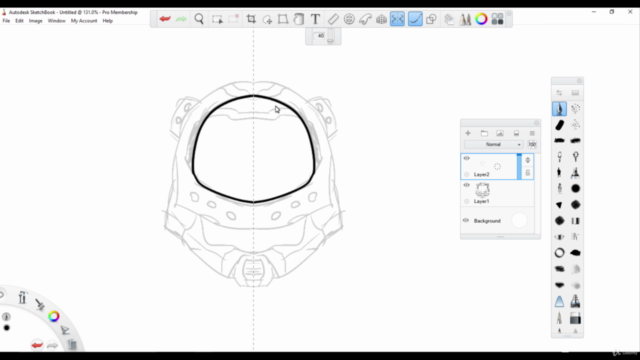The width and height of the screenshot is (640, 360).
Task: Hide the Background layer
Action: tap(466, 220)
